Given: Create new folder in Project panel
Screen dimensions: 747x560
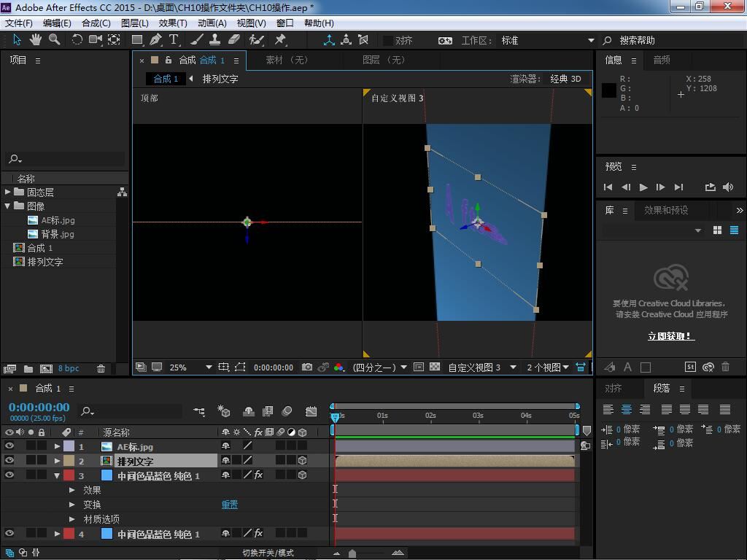Looking at the screenshot, I should (28, 368).
